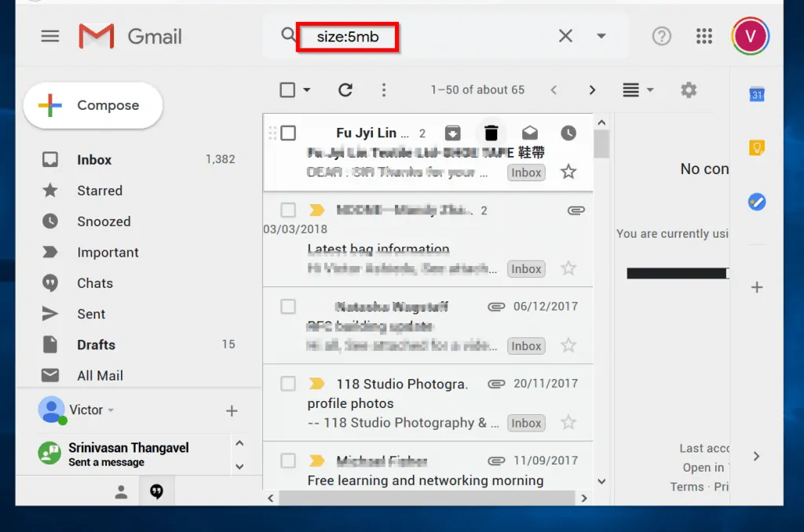Click the Compose button

(93, 105)
